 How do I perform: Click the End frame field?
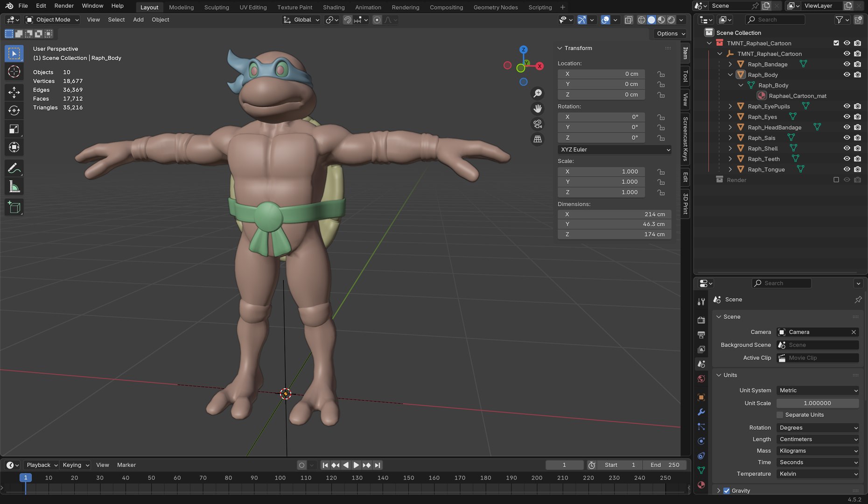(x=665, y=465)
